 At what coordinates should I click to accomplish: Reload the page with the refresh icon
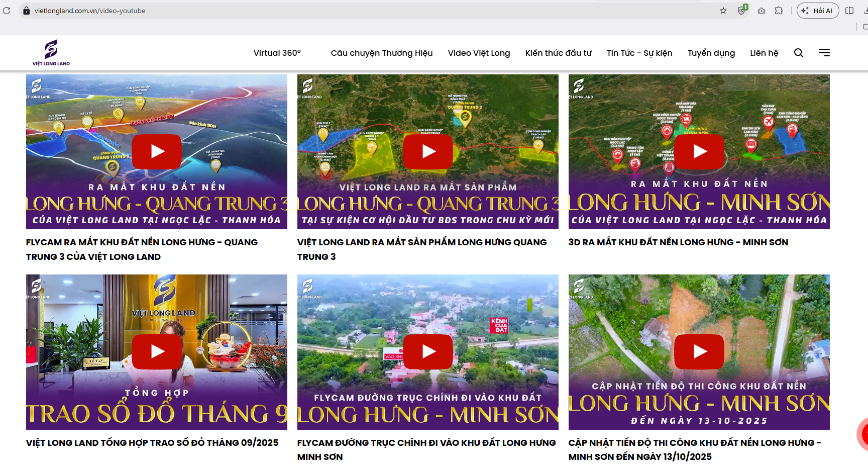7,11
